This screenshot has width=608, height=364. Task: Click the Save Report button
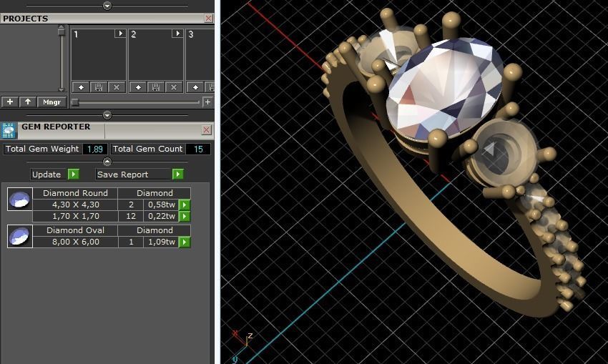(134, 174)
